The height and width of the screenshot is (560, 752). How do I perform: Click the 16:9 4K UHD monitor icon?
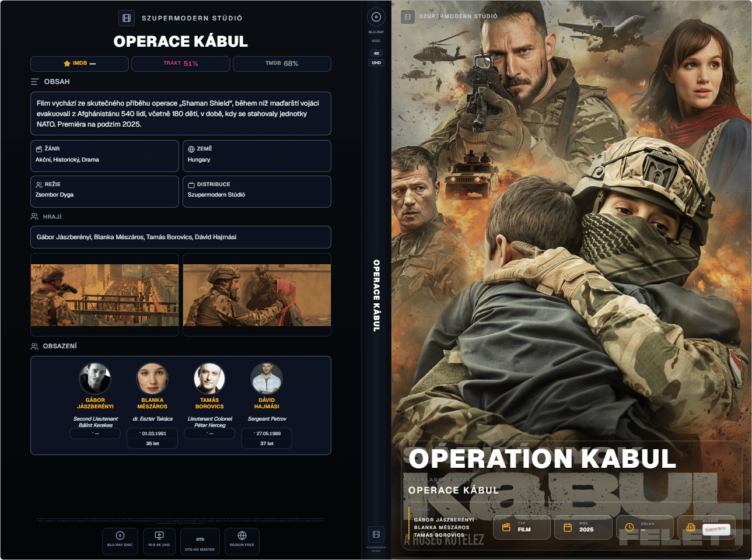pos(159,535)
